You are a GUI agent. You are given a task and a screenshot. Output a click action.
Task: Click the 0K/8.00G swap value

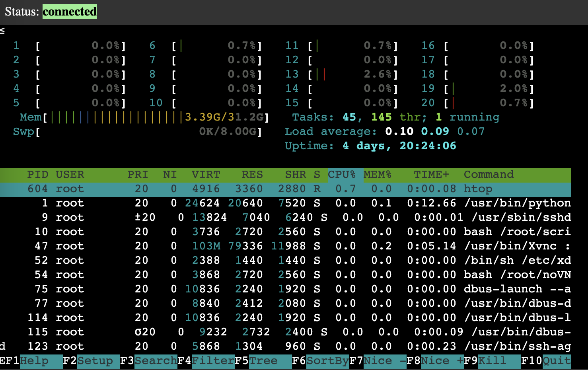(x=228, y=132)
